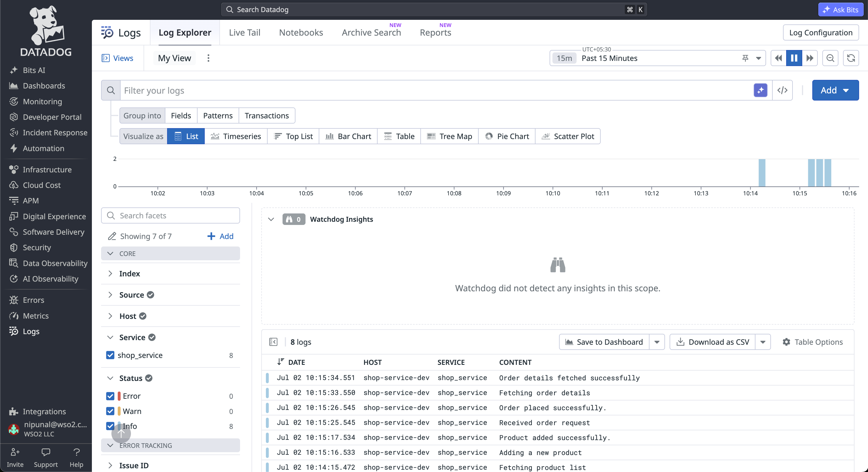Visualize as Pie Chart

507,136
